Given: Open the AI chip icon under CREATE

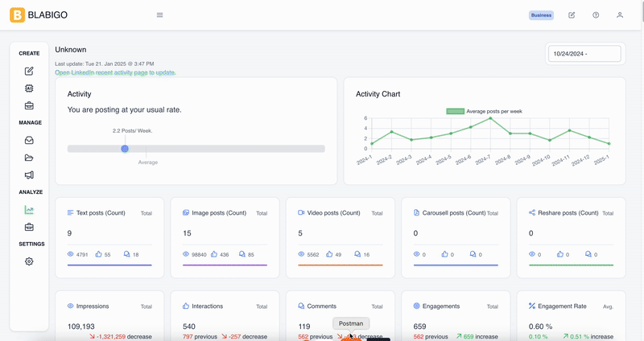Looking at the screenshot, I should pyautogui.click(x=29, y=88).
